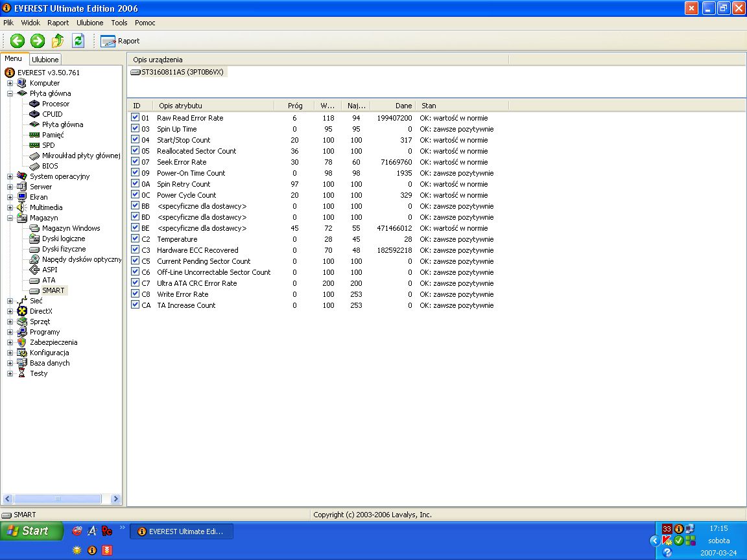Screen dimensions: 747x560
Task: Click the ST3160811AS drive icon
Action: [136, 73]
